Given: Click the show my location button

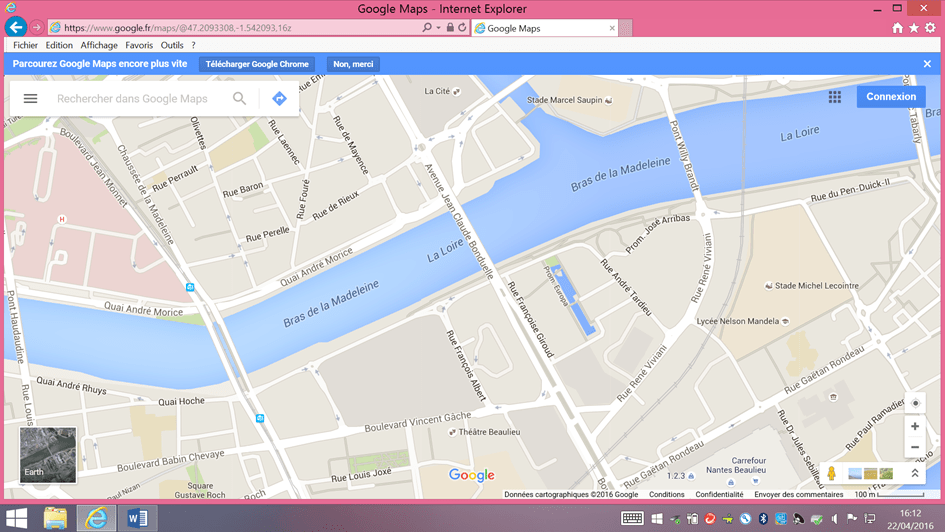Looking at the screenshot, I should point(914,404).
